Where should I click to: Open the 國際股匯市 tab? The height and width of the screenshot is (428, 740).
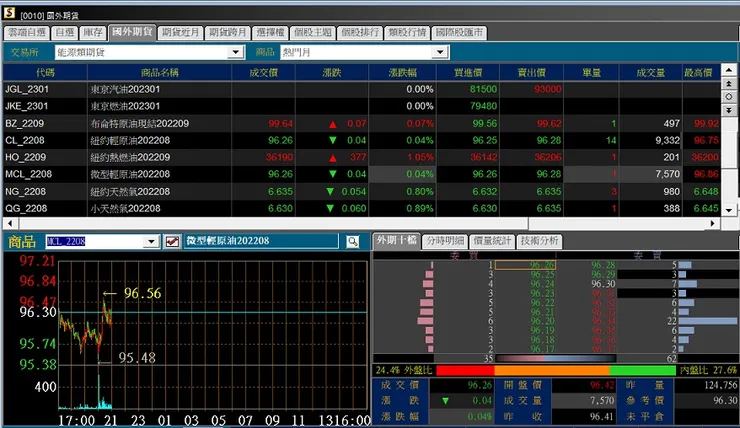(x=459, y=33)
